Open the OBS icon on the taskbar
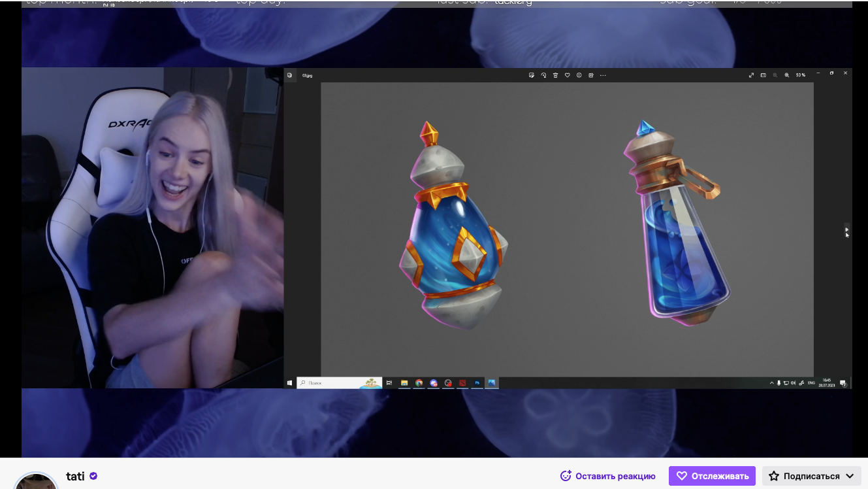868x489 pixels. click(x=448, y=382)
